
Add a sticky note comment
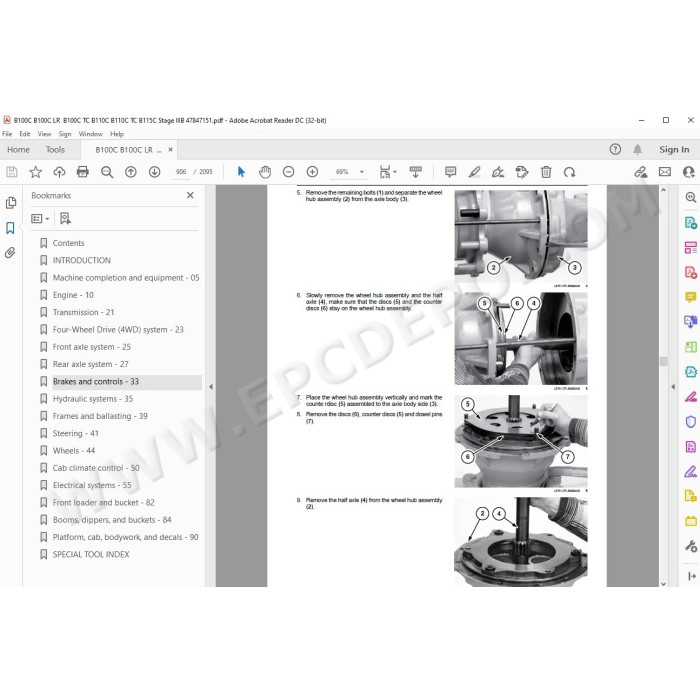pos(450,172)
